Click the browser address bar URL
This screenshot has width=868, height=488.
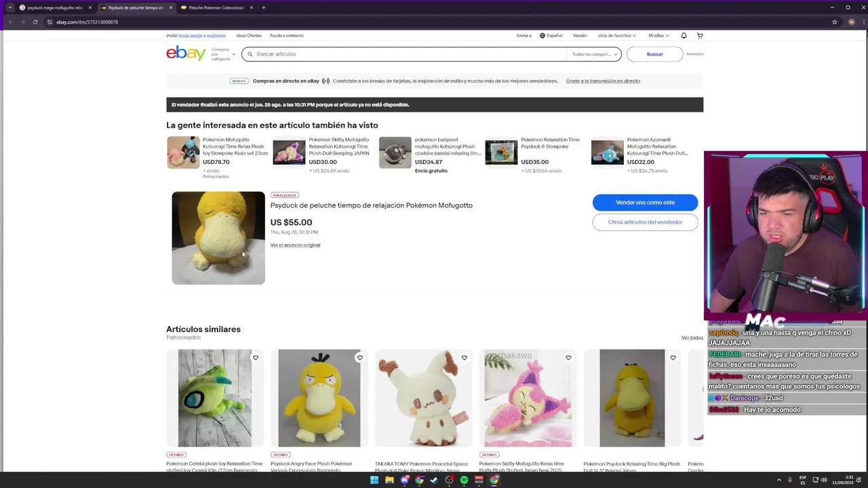(87, 22)
